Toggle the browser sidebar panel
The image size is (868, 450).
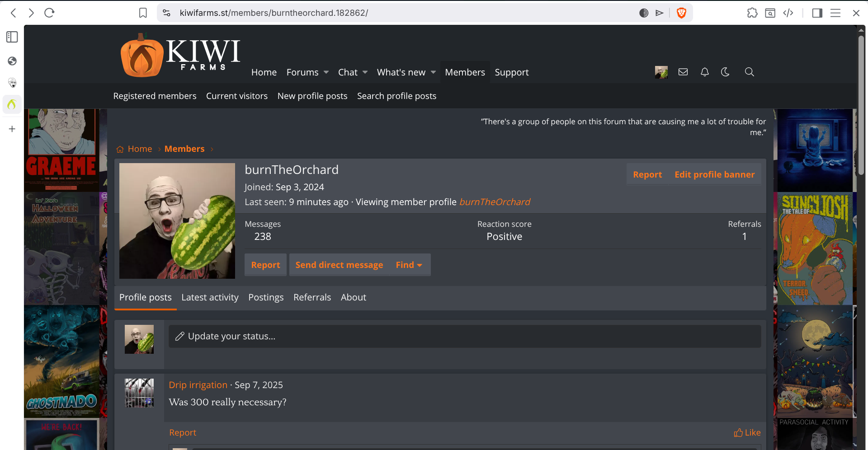[x=817, y=13]
